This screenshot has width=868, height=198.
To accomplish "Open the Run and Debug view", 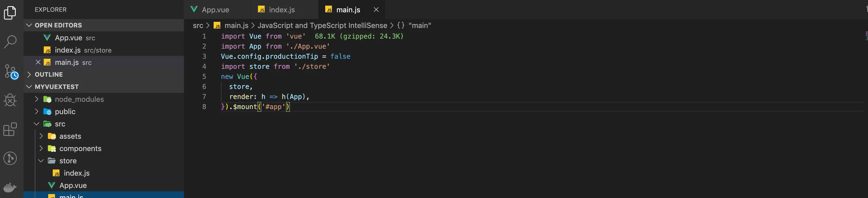I will 10,100.
